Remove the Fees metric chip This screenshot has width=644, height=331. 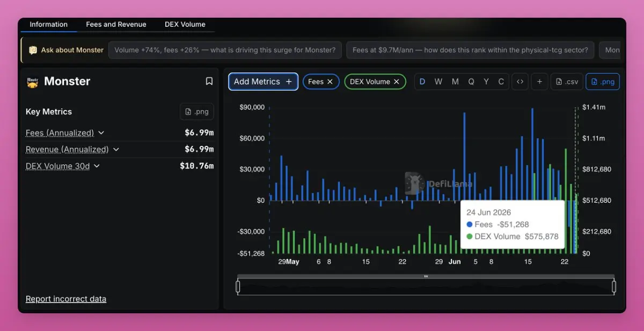[x=330, y=82]
